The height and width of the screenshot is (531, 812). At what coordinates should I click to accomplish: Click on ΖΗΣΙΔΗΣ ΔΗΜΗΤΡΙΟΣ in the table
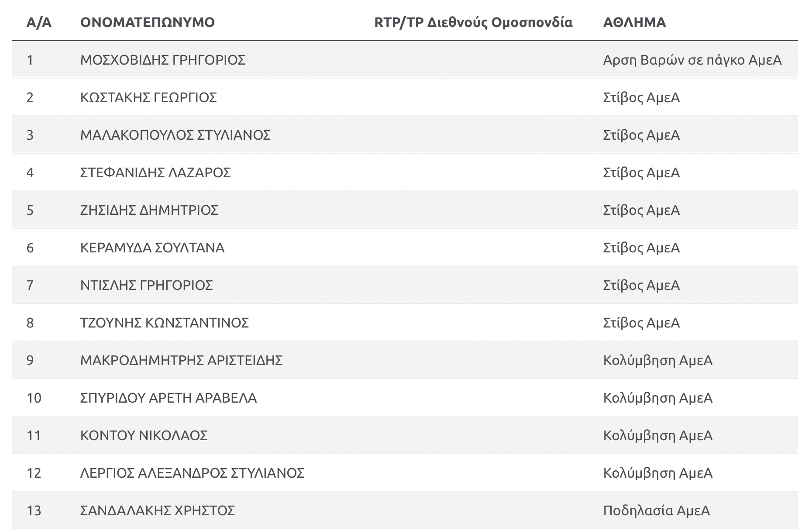coord(149,210)
